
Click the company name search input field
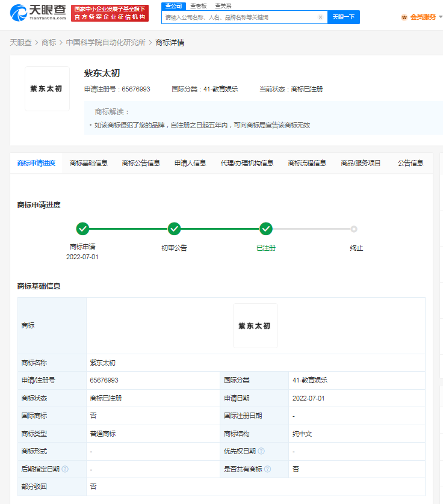coord(240,17)
